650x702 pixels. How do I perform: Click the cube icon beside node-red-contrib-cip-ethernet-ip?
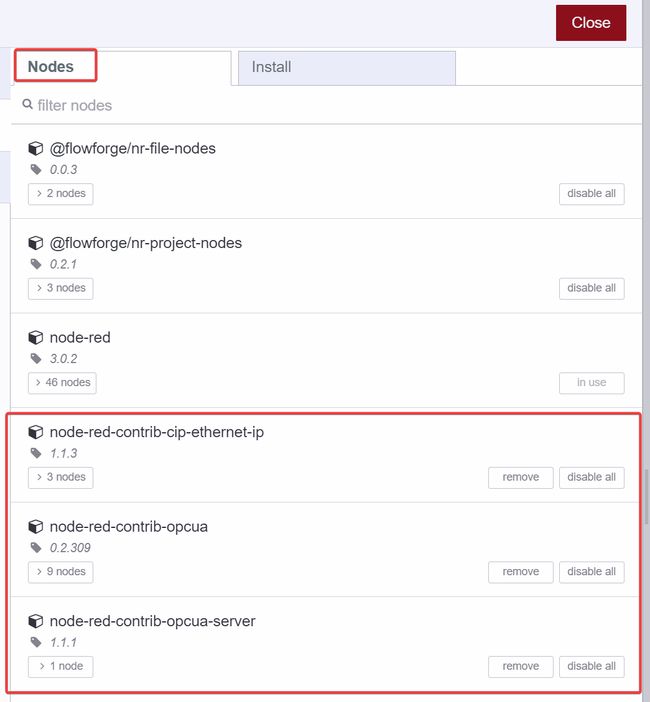[x=36, y=433]
